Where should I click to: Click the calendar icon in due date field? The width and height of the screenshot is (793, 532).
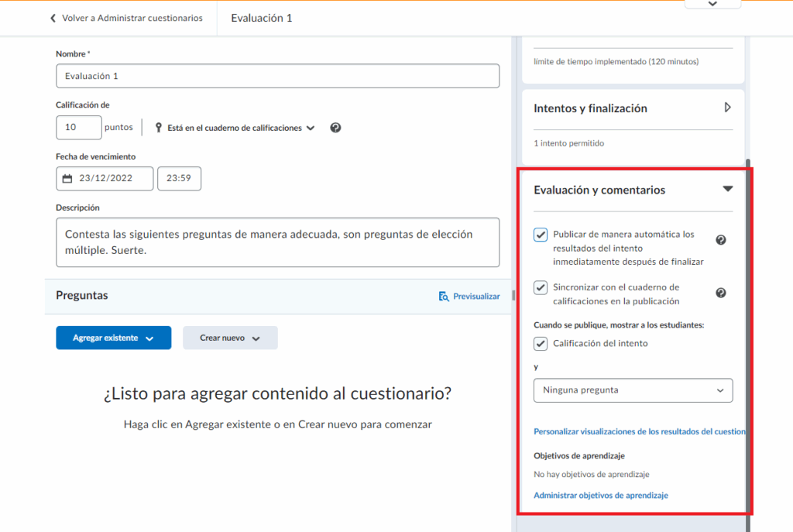tap(67, 178)
